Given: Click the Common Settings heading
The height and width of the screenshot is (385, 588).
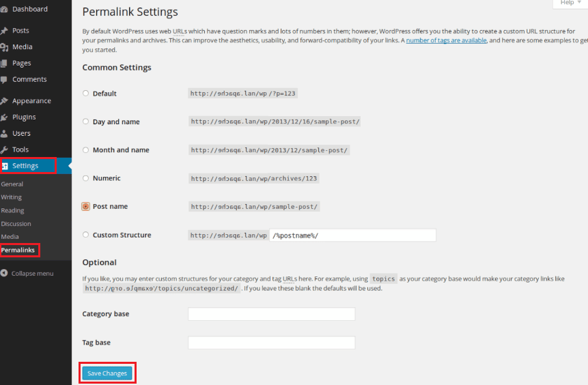Looking at the screenshot, I should click(117, 68).
